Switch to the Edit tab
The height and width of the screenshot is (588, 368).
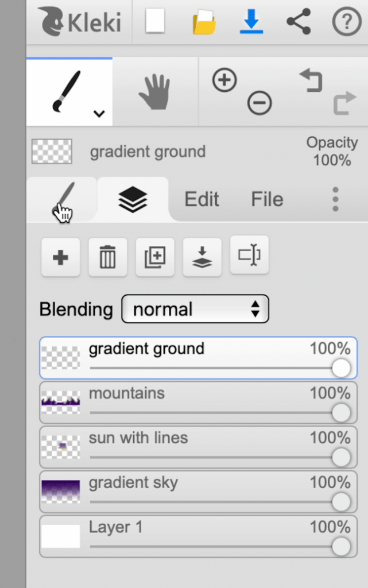(202, 199)
